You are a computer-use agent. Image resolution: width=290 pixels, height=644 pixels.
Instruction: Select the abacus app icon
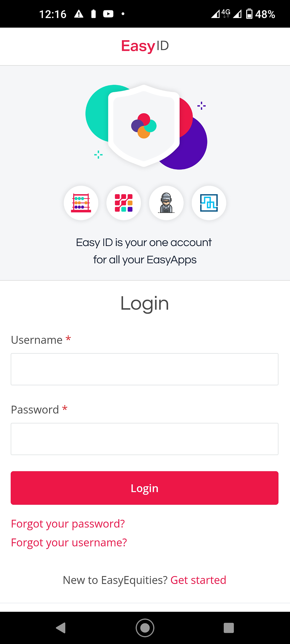coord(81,203)
